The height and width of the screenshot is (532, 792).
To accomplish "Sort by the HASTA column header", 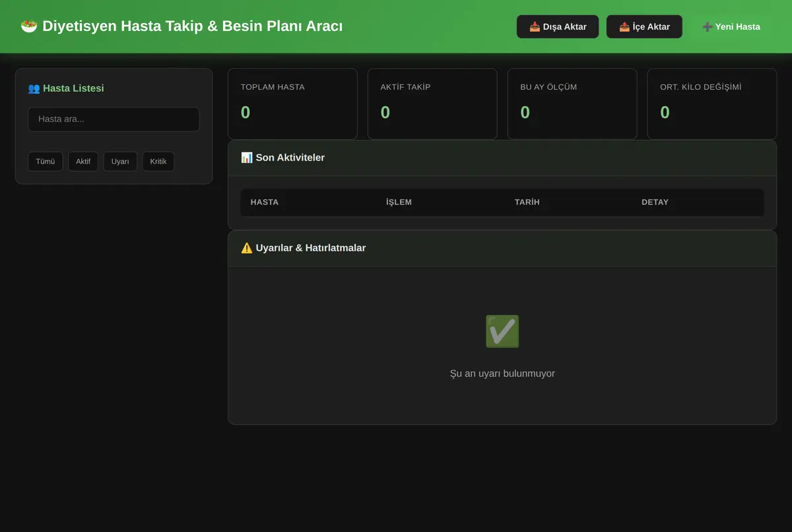I will pyautogui.click(x=265, y=202).
